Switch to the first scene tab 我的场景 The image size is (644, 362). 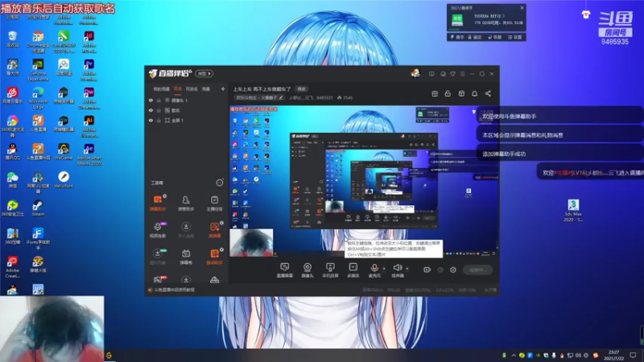(161, 88)
